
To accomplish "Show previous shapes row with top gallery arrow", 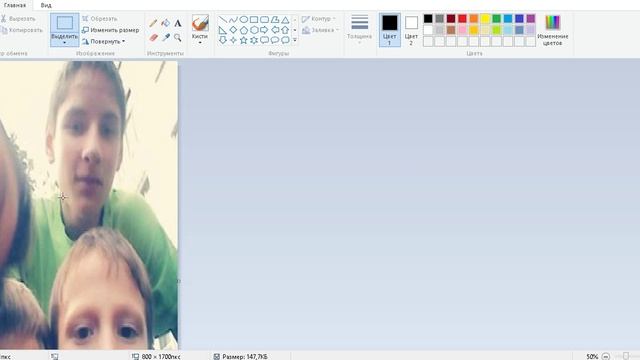I will point(295,20).
